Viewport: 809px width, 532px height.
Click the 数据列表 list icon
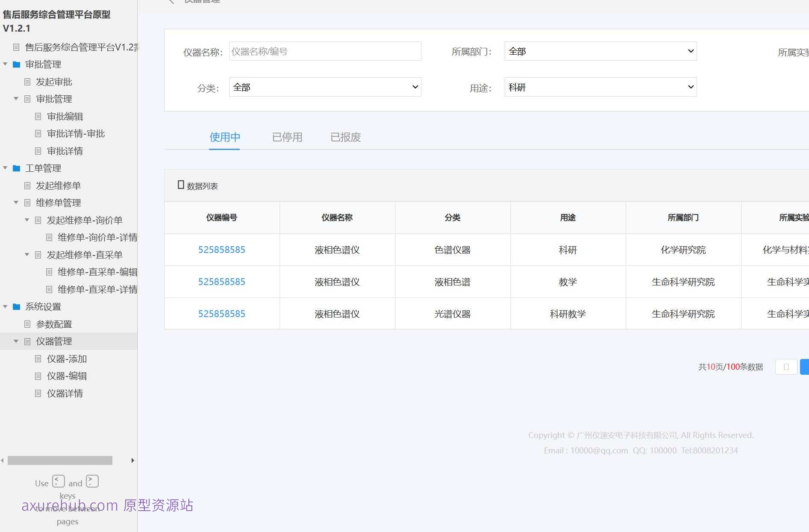(x=181, y=184)
